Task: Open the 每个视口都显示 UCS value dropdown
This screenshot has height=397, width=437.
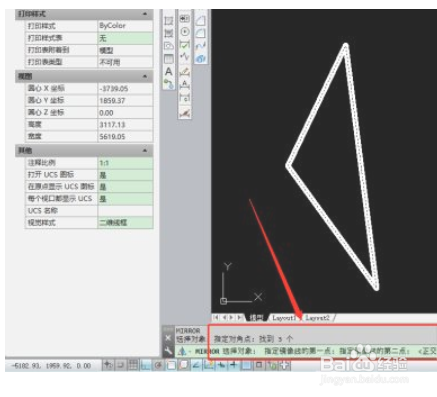Action: pos(125,199)
